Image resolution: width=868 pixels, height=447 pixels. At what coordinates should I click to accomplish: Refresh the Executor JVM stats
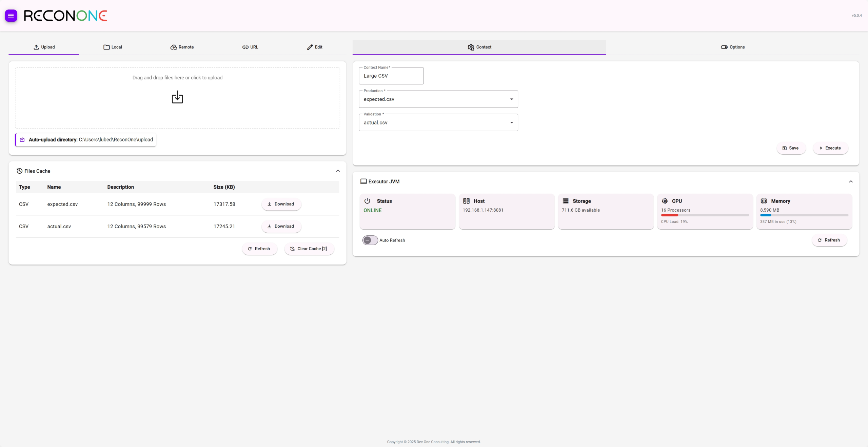tap(829, 240)
